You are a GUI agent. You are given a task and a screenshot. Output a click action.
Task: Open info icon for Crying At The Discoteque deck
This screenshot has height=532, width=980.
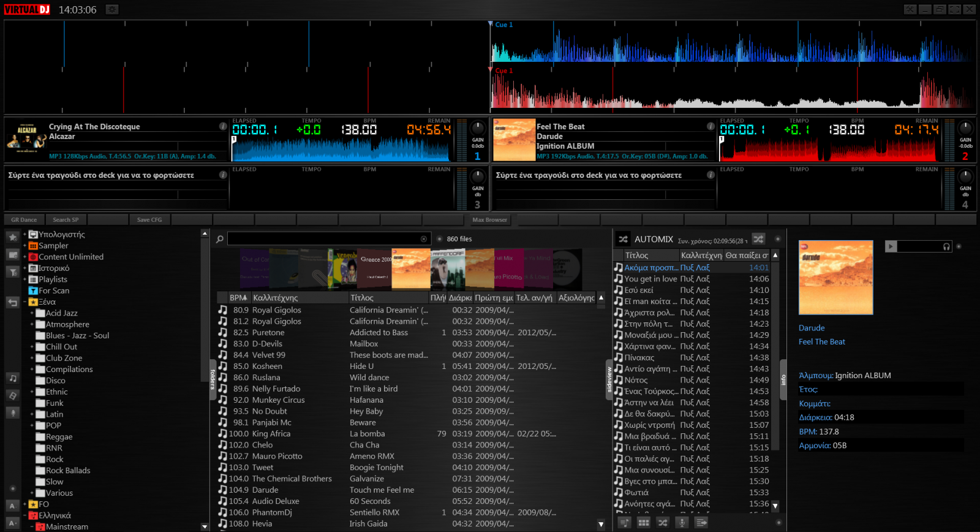(x=223, y=126)
